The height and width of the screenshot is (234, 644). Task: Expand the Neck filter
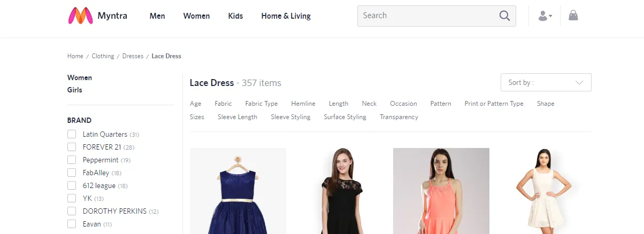click(369, 104)
